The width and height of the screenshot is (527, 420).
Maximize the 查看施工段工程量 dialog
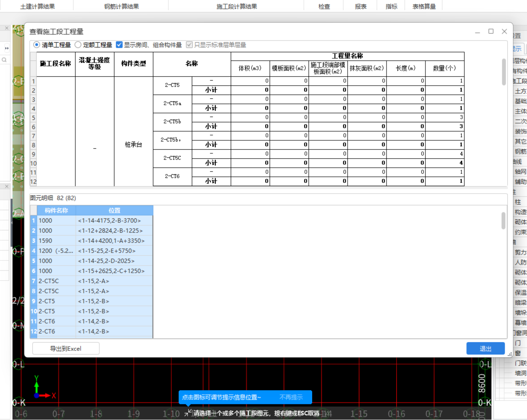491,31
